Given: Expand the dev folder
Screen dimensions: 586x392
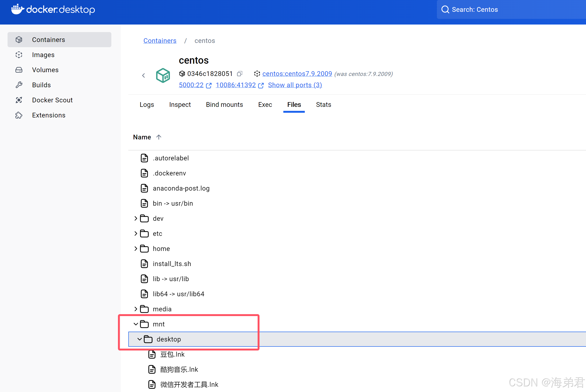Looking at the screenshot, I should point(136,218).
